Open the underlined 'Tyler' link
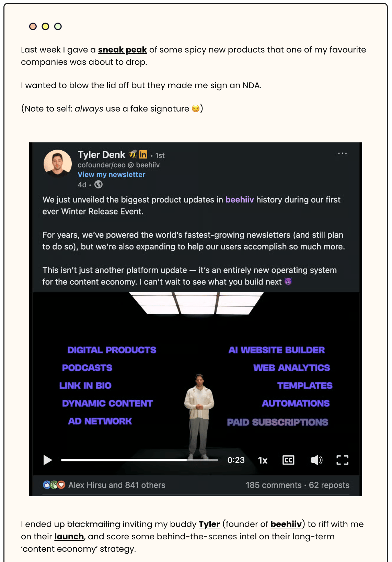392x562 pixels. click(209, 524)
